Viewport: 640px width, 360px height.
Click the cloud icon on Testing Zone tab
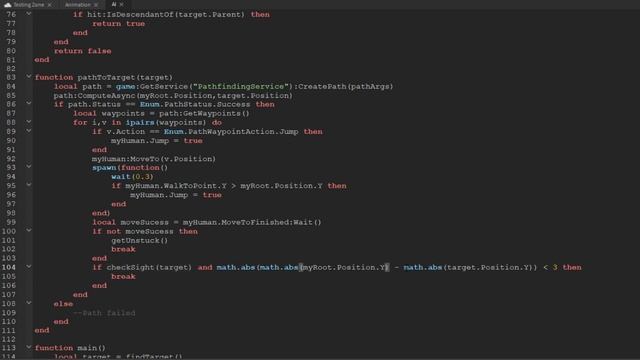(7, 5)
